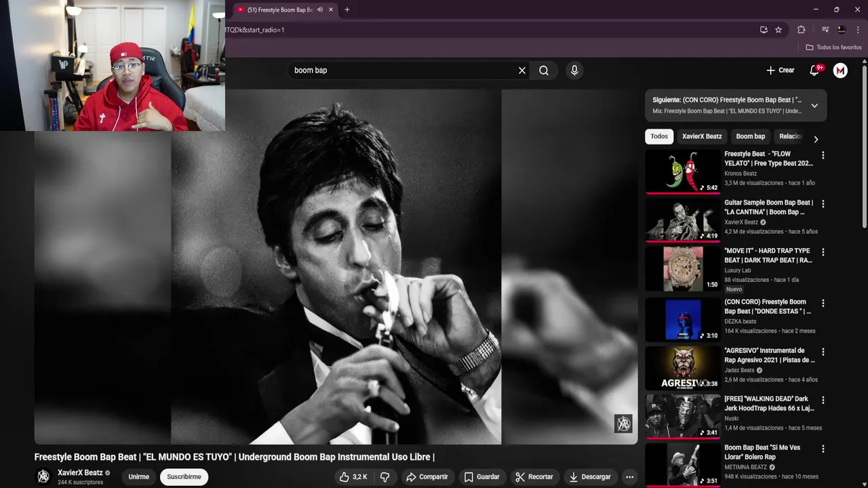The image size is (868, 488).
Task: Click the channel watermark on video
Action: click(x=623, y=424)
